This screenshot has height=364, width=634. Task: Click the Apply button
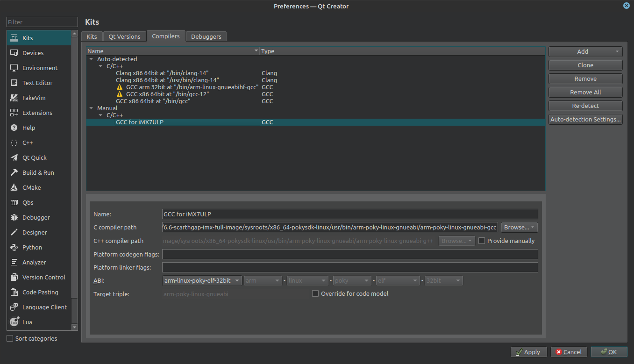[528, 352]
